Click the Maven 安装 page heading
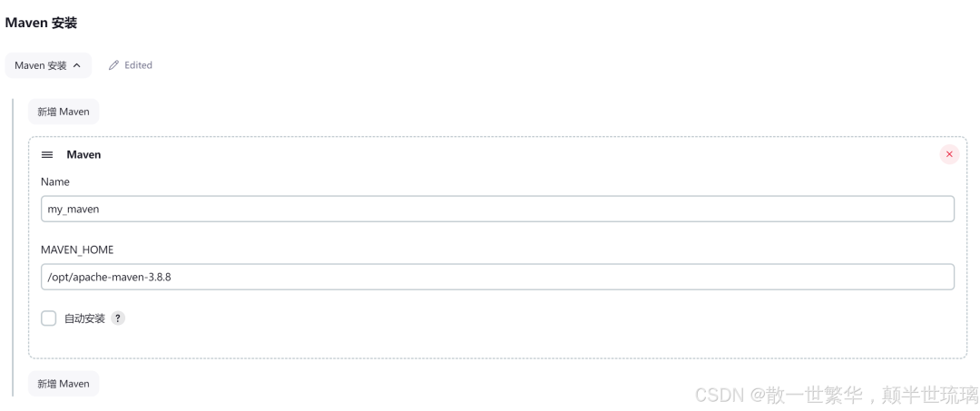The width and height of the screenshot is (980, 411). (x=41, y=23)
